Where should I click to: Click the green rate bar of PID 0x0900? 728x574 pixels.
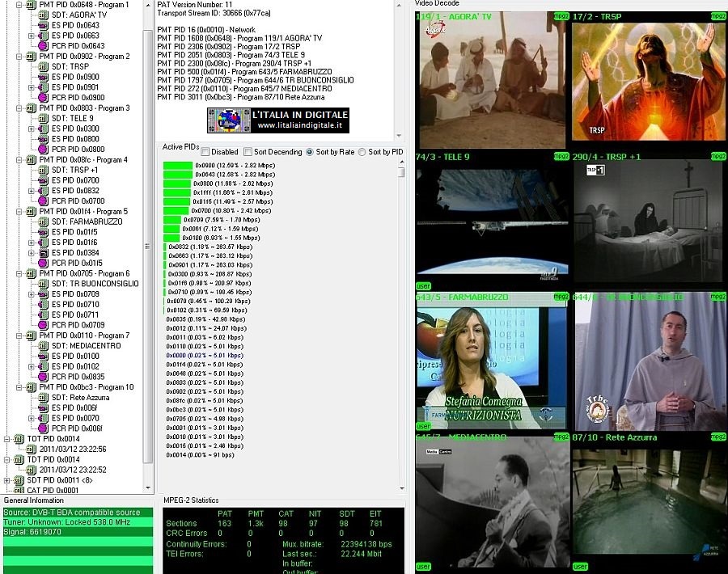point(177,166)
